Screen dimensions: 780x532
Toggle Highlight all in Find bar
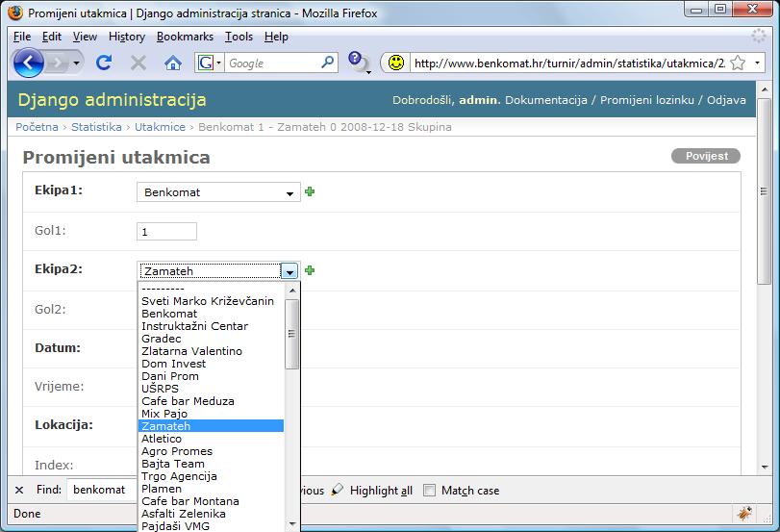(372, 491)
